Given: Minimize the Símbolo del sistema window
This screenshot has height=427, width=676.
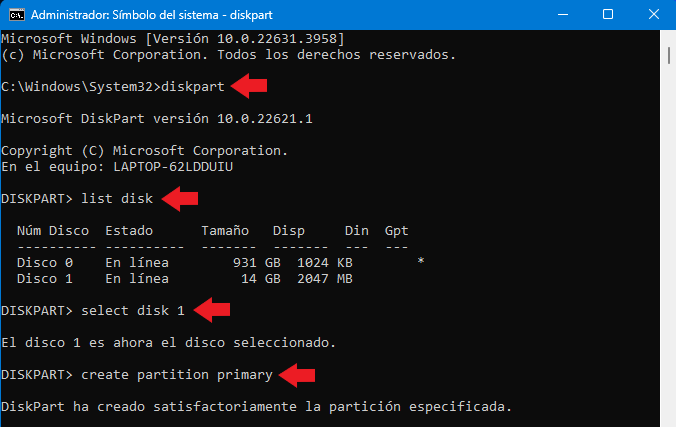Looking at the screenshot, I should 563,15.
